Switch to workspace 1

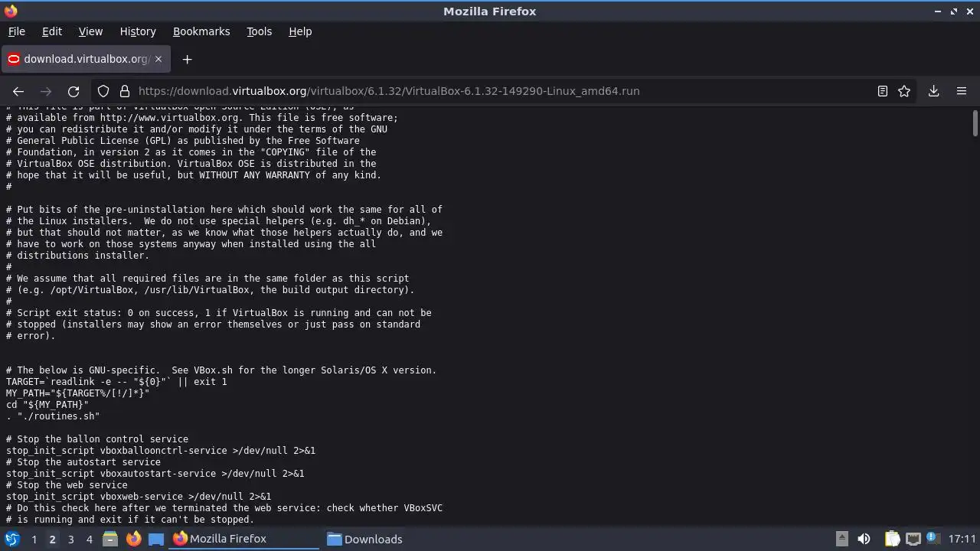coord(34,539)
